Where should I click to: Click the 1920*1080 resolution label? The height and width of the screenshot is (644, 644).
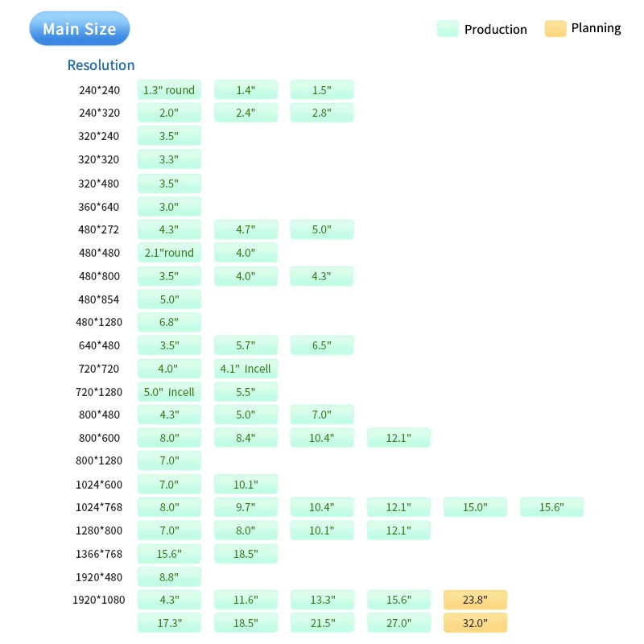[x=98, y=600]
